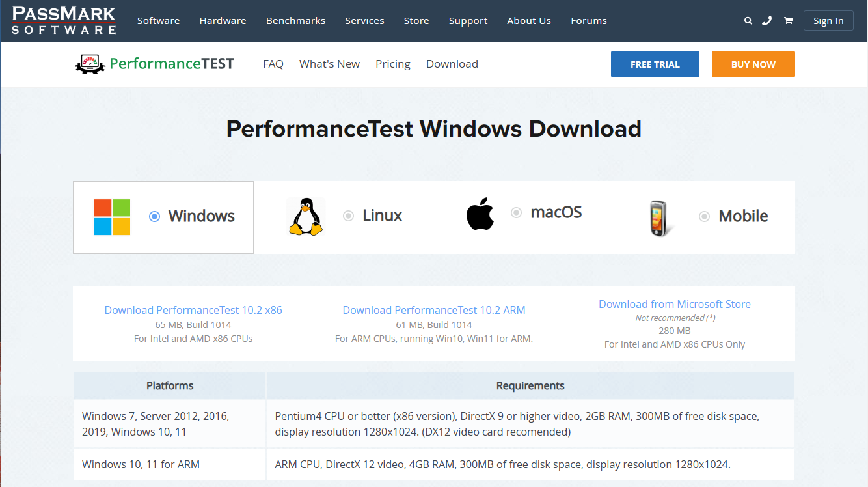Viewport: 868px width, 487px height.
Task: Select the macOS radio button
Action: pos(516,212)
